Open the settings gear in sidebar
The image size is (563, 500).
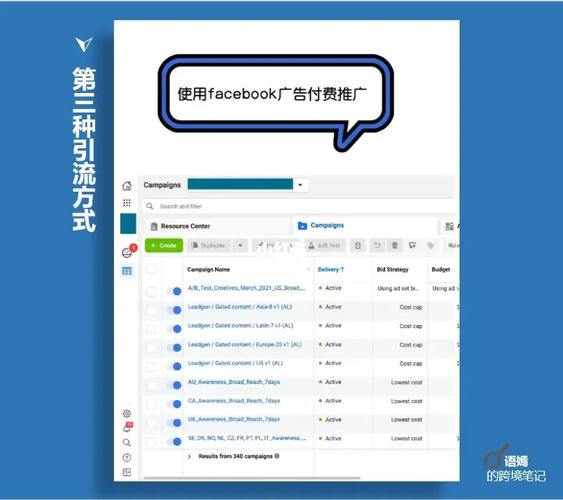[127, 413]
